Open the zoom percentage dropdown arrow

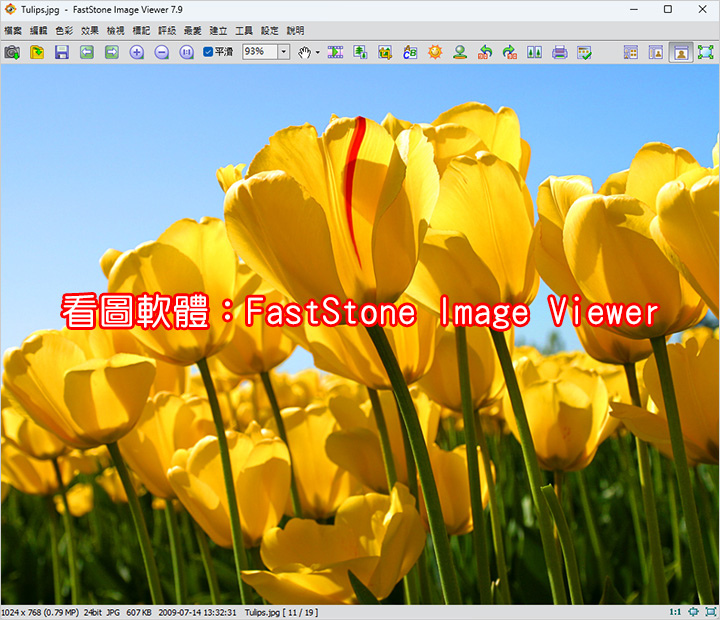click(284, 51)
